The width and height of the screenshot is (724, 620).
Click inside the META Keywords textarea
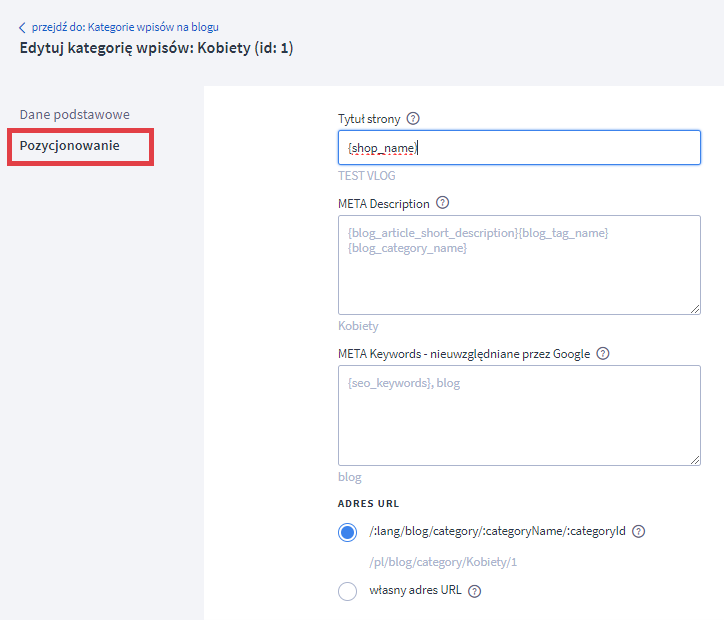click(519, 415)
